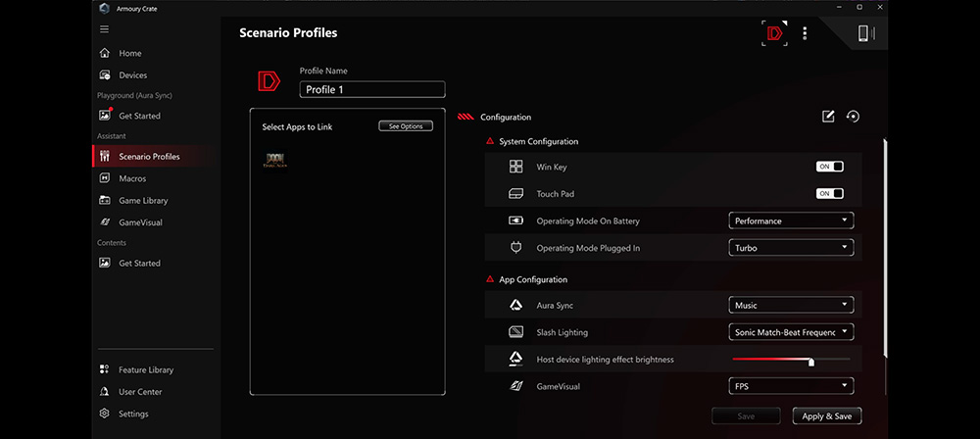Click the System Configuration red triangle
This screenshot has height=439, width=980.
coord(490,141)
